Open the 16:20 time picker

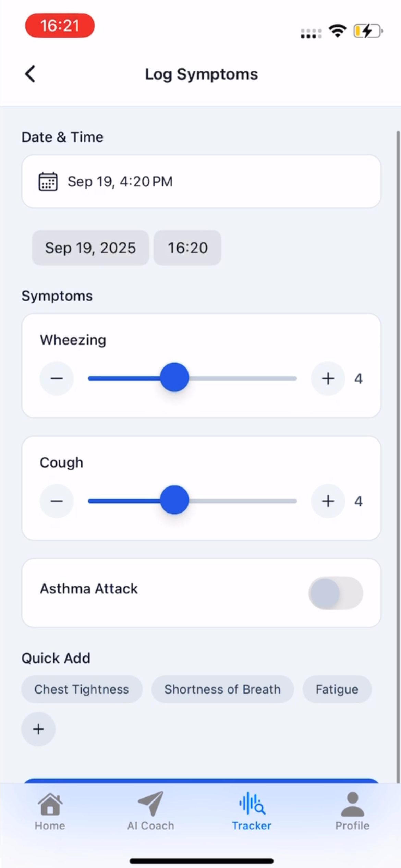click(187, 248)
